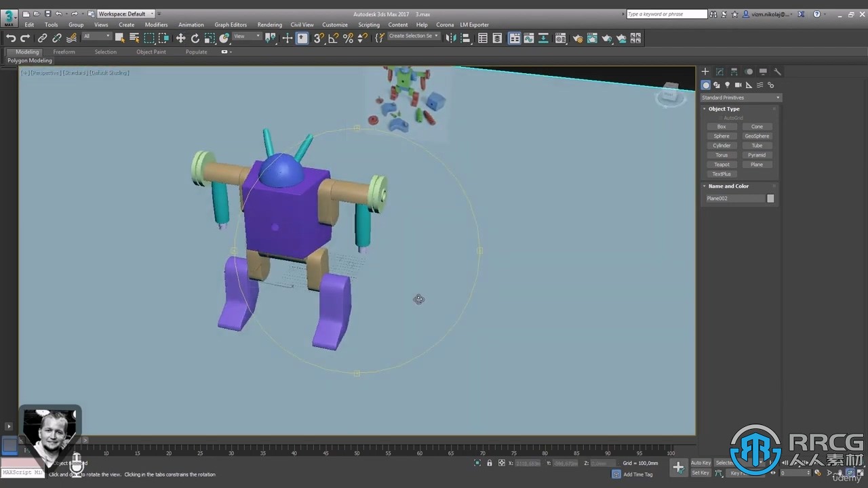Activate the Unlink Selection tool
The width and height of the screenshot is (868, 488).
pos(57,39)
